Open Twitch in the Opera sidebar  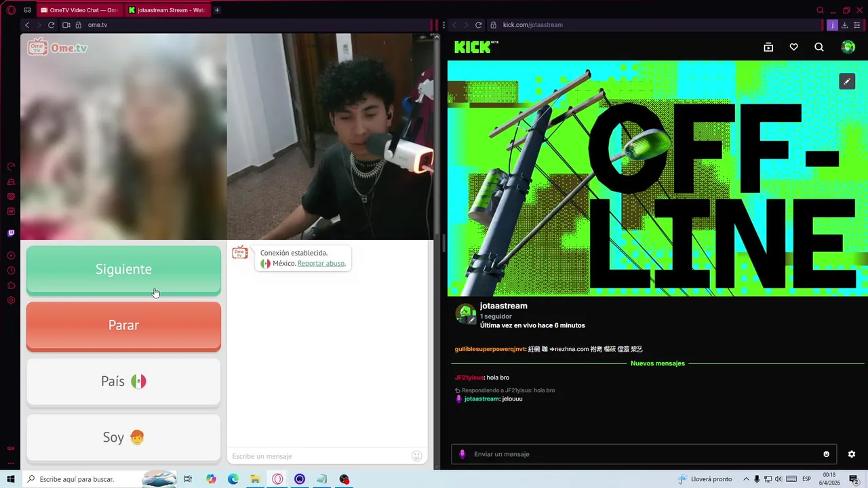pos(11,233)
